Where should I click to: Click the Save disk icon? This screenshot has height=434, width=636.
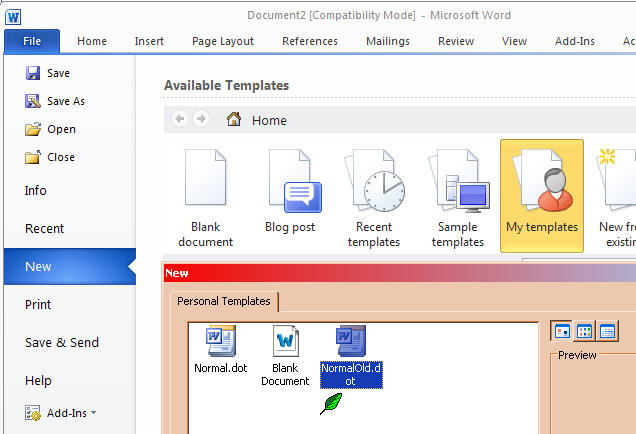coord(33,73)
